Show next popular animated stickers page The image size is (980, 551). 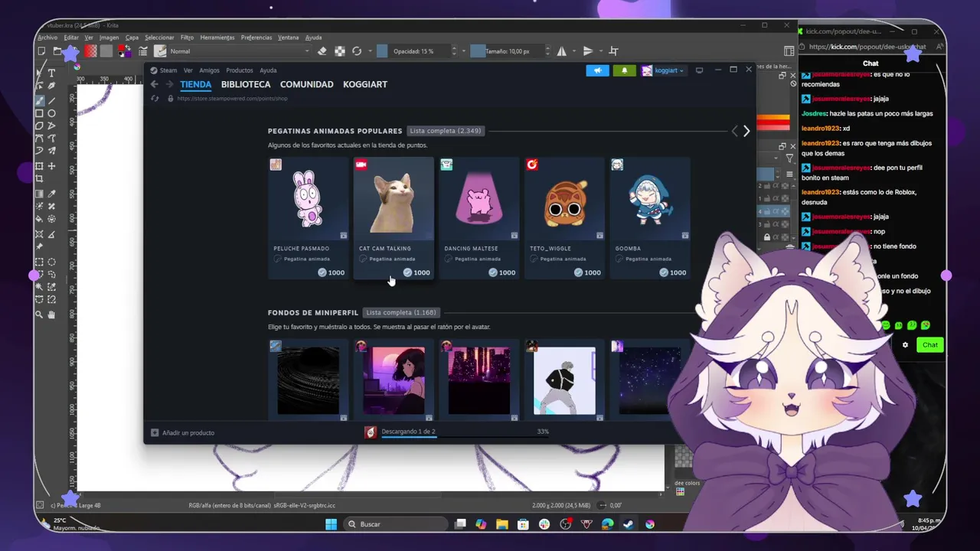click(x=746, y=132)
